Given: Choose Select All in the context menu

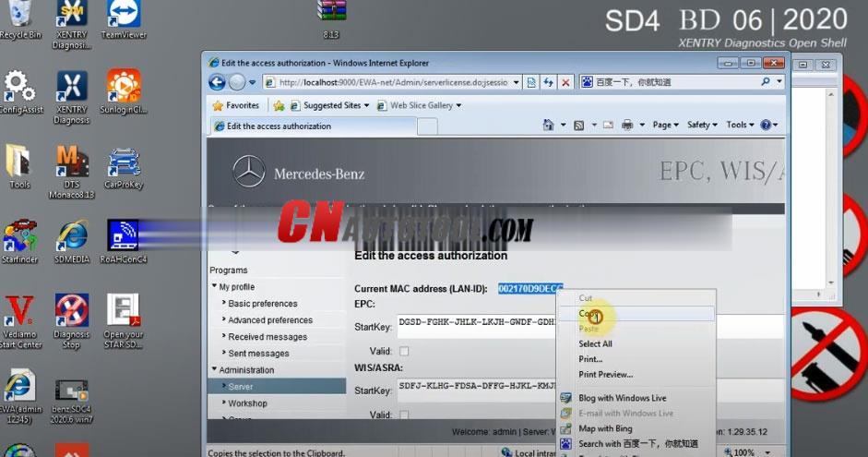Looking at the screenshot, I should click(636, 343).
